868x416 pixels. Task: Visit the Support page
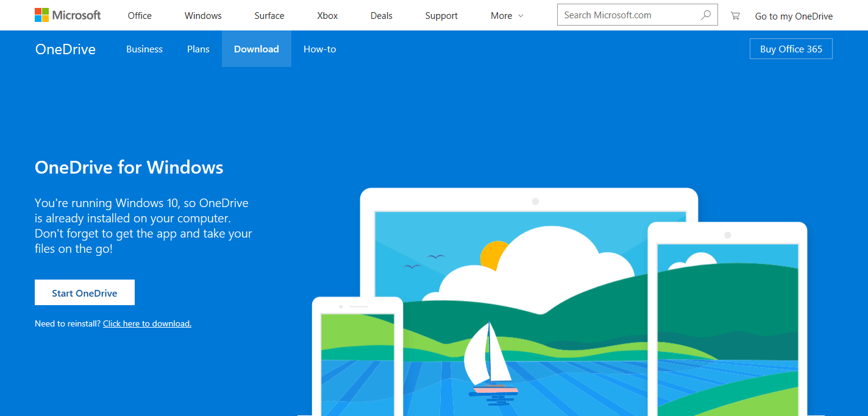click(441, 15)
